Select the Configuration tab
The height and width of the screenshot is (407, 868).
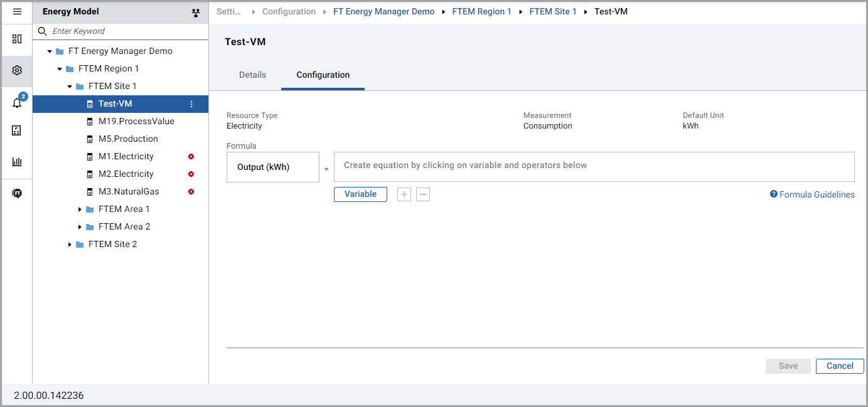click(323, 75)
